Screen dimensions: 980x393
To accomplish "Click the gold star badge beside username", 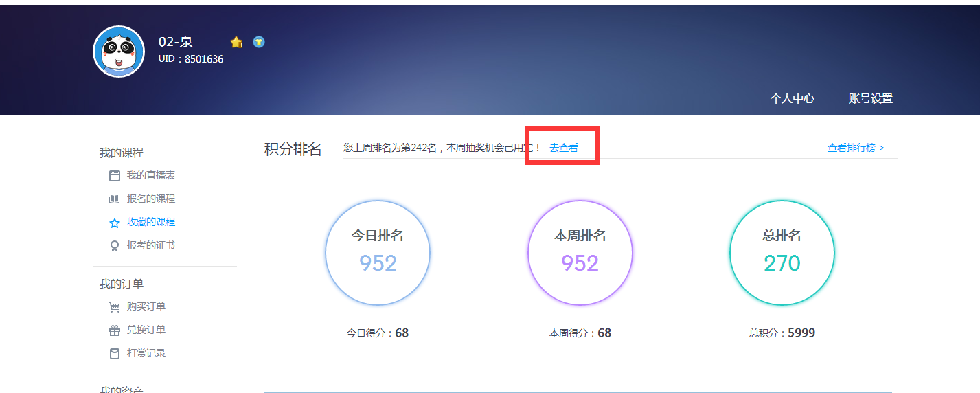I will pos(236,42).
